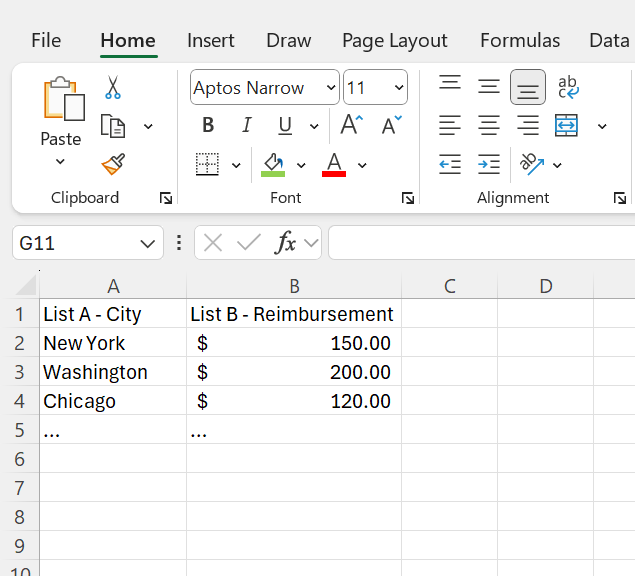Open the Page Layout tab
Screen dimensions: 635x576
click(395, 41)
